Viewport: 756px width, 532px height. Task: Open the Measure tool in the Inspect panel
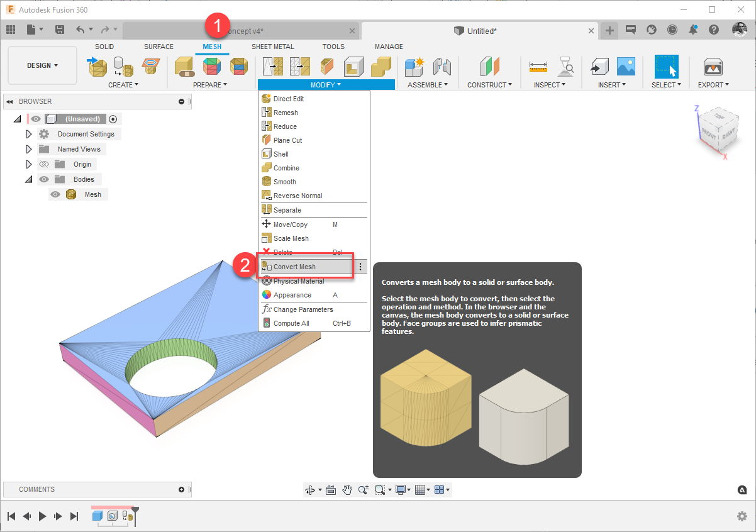tap(538, 66)
